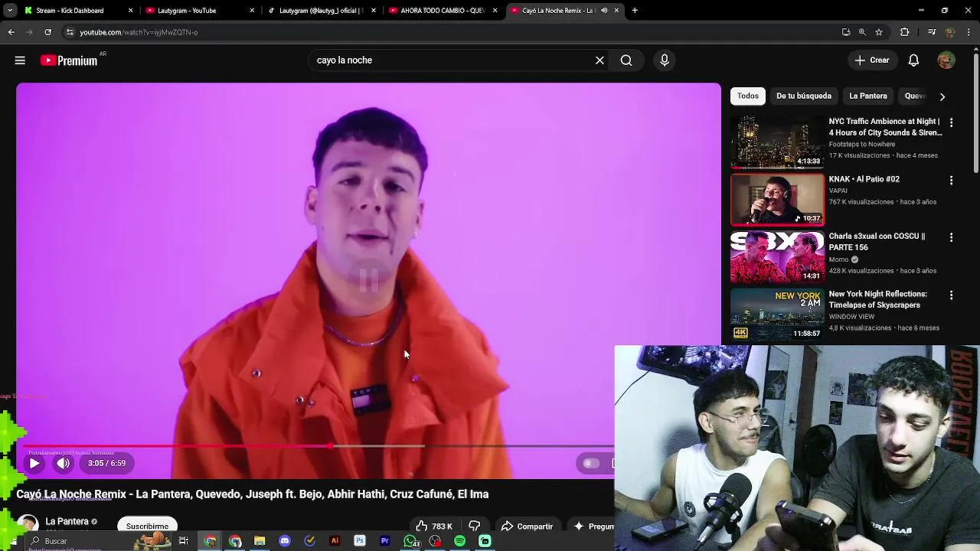Mute the Cayó La Noche tab audio
980x551 pixels.
coord(604,11)
